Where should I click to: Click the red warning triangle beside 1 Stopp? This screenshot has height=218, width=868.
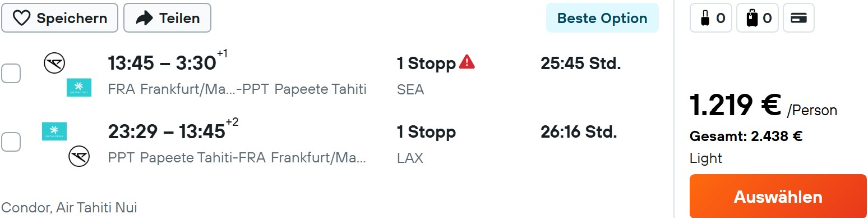point(467,62)
